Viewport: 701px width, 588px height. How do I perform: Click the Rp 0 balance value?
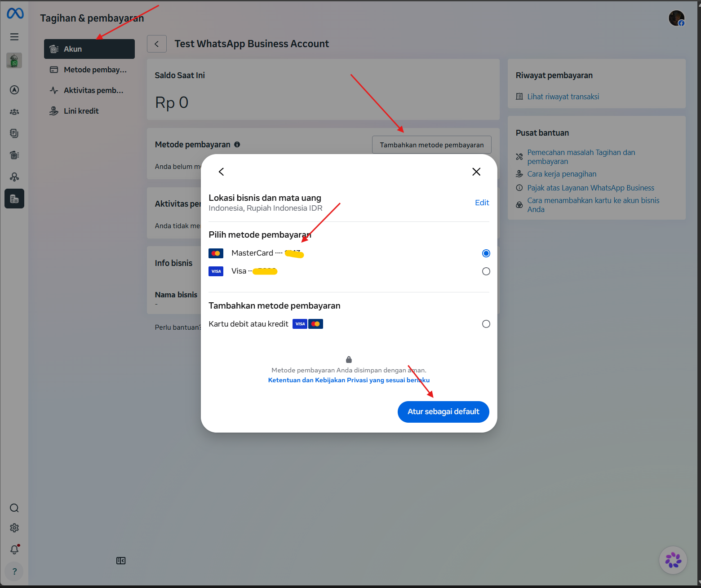tap(172, 102)
